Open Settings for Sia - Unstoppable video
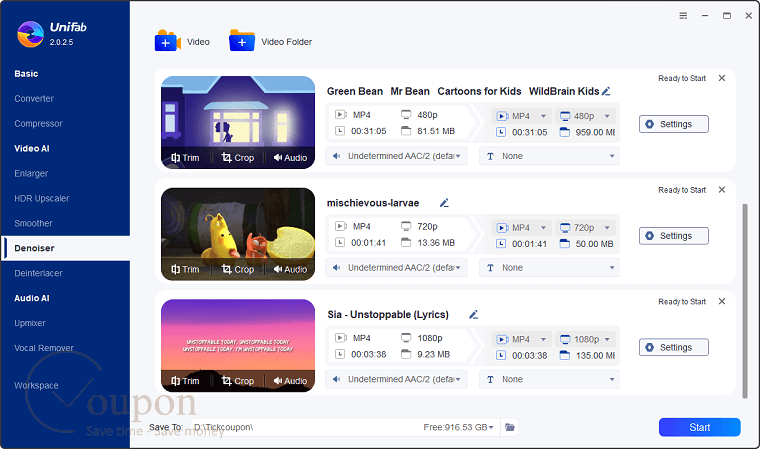The image size is (760, 449). tap(674, 347)
